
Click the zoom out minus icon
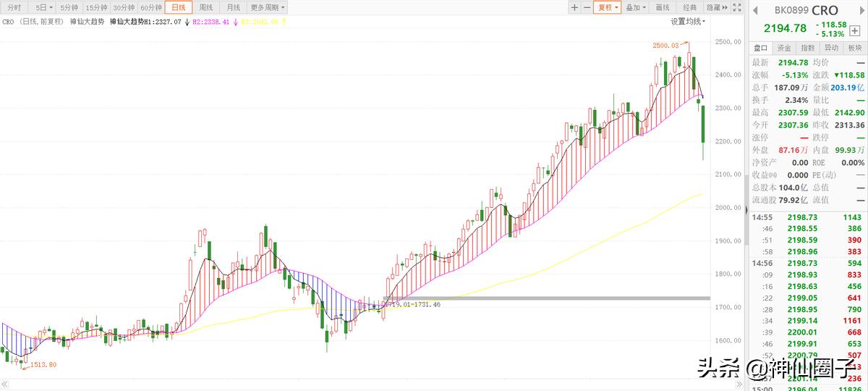(x=586, y=7)
